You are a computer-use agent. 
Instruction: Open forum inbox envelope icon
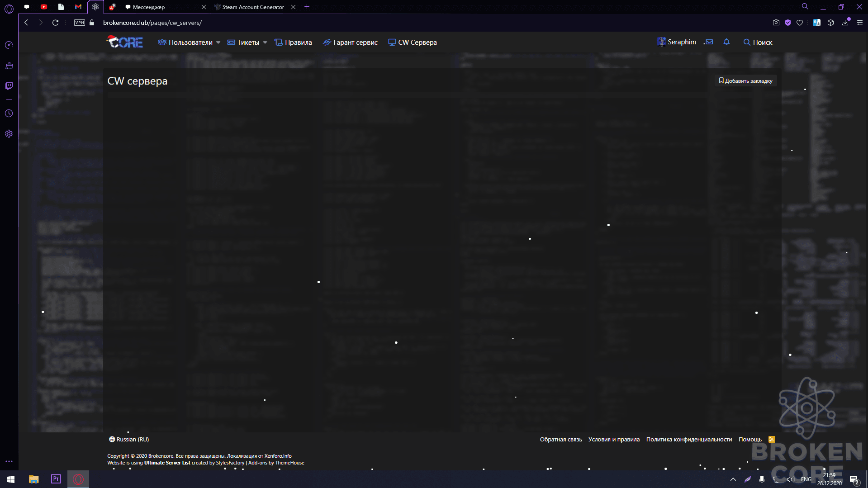coord(709,42)
